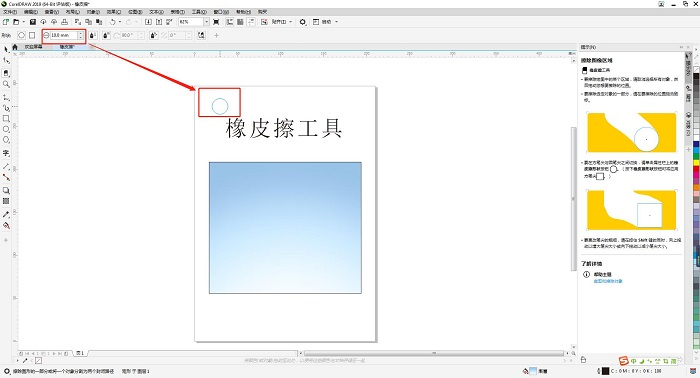Click the help topic link in Hints

(608, 281)
